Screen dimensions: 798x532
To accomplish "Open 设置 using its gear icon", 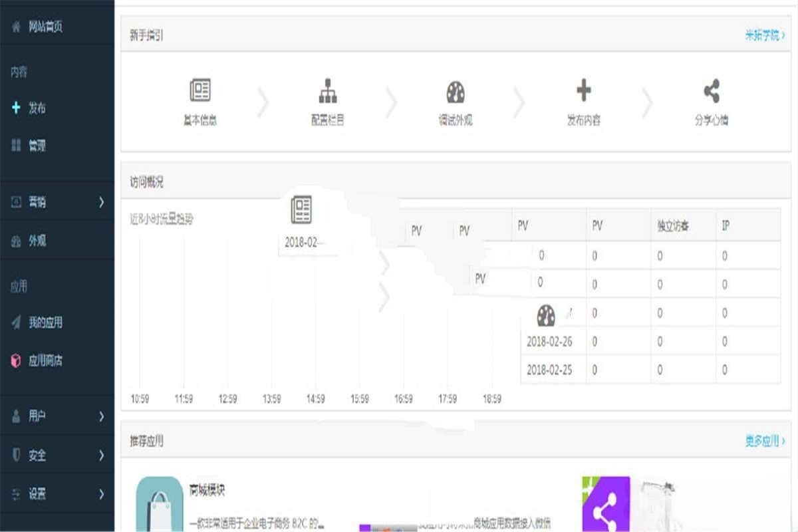I will pyautogui.click(x=17, y=494).
